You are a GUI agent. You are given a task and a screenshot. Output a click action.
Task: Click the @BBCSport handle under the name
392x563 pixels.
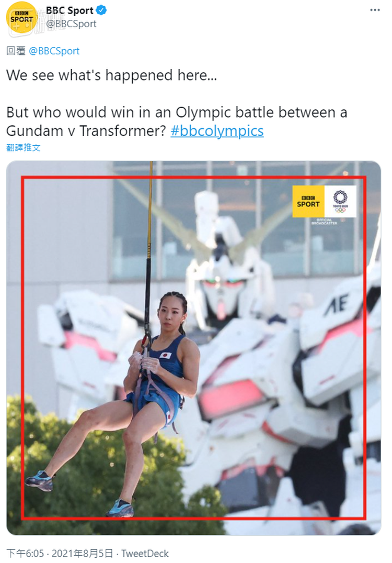(x=71, y=24)
